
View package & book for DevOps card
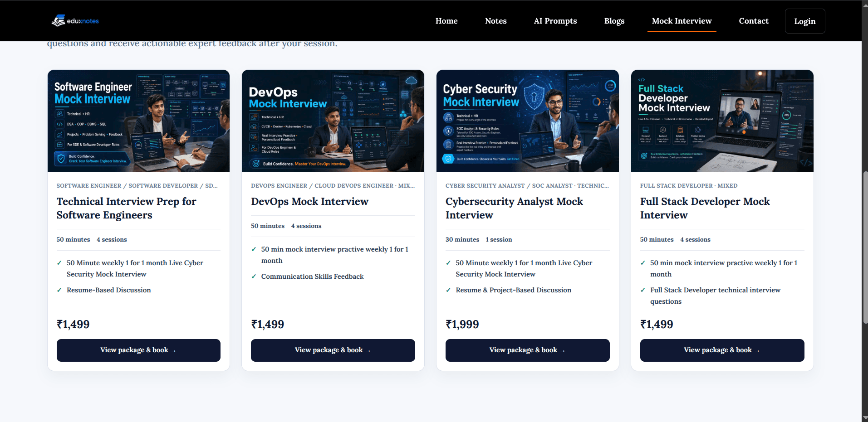[333, 350]
